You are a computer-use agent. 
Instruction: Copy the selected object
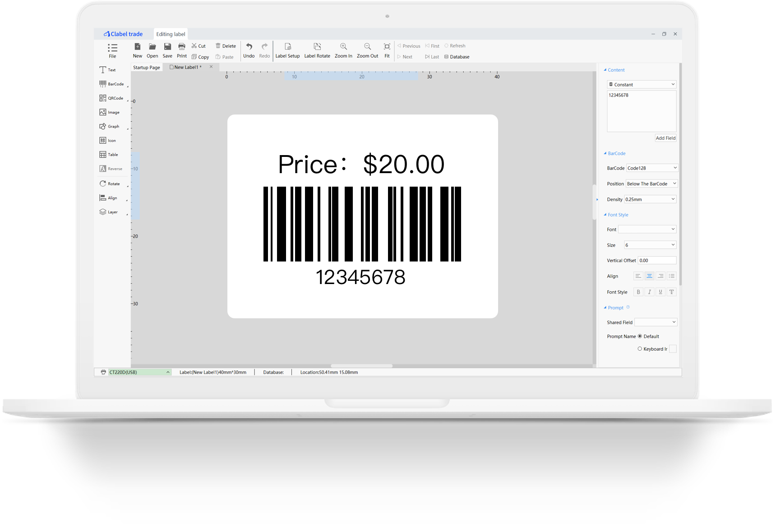[200, 57]
